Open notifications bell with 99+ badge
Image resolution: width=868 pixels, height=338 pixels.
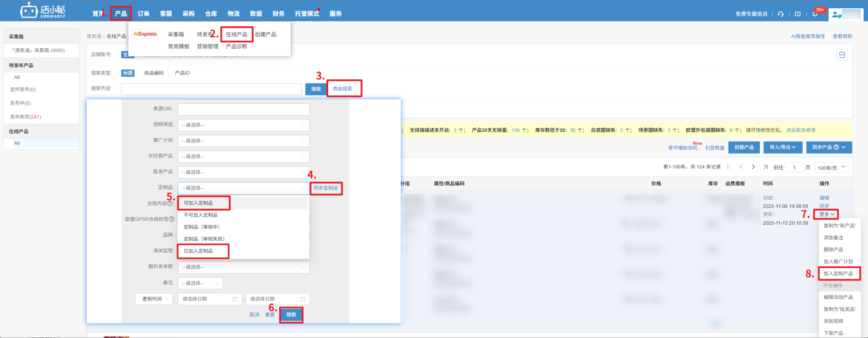point(815,14)
